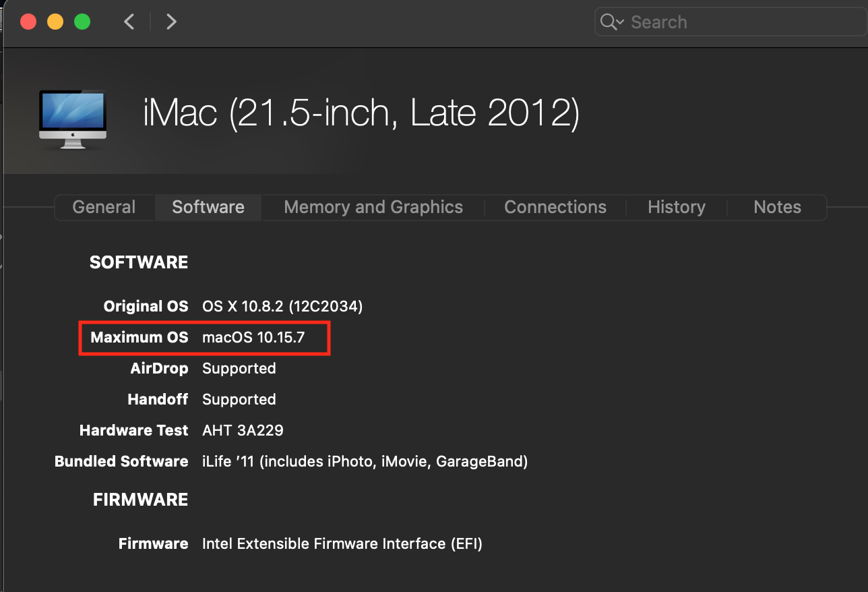Click the OS X 10.8.2 Original OS value

282,306
